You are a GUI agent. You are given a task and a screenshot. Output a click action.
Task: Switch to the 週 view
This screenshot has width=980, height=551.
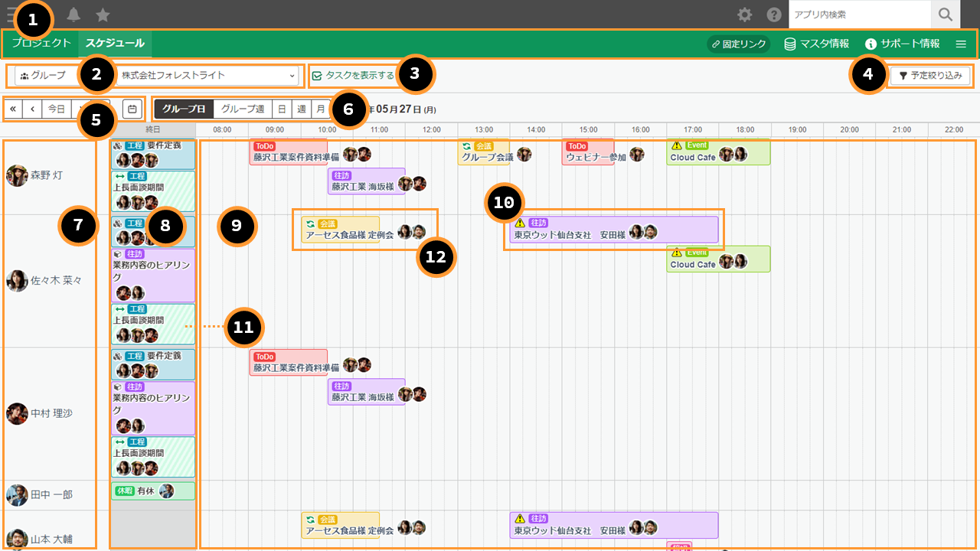pos(302,109)
